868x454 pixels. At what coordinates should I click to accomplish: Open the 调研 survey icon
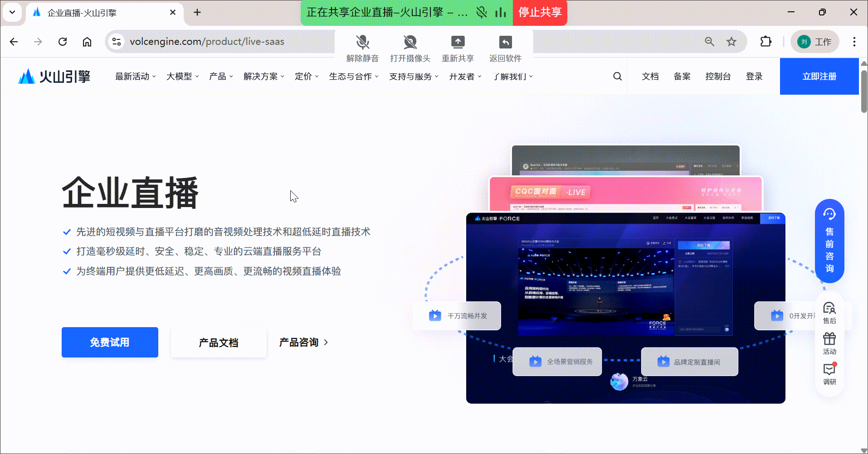point(829,374)
